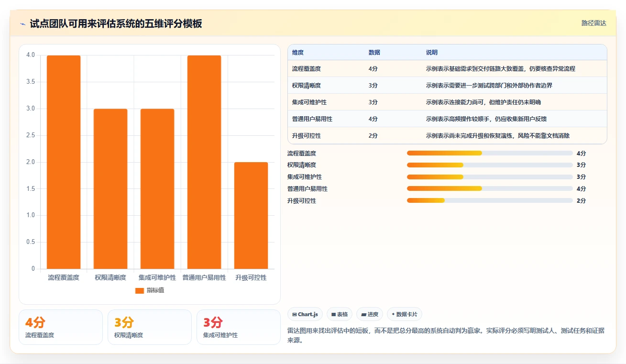Click the Chart.js tag chip
Screen dimensions: 626x364
(305, 314)
